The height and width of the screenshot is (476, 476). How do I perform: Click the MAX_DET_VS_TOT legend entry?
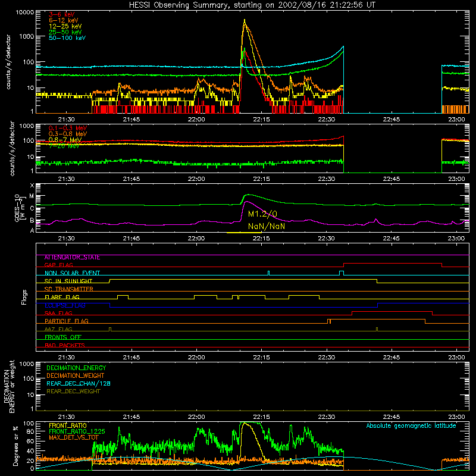tap(74, 437)
